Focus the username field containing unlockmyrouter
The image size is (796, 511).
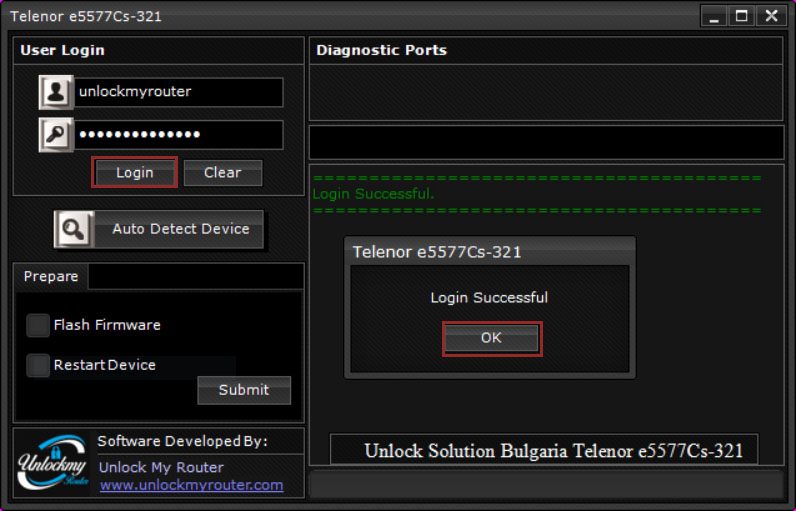coord(179,92)
